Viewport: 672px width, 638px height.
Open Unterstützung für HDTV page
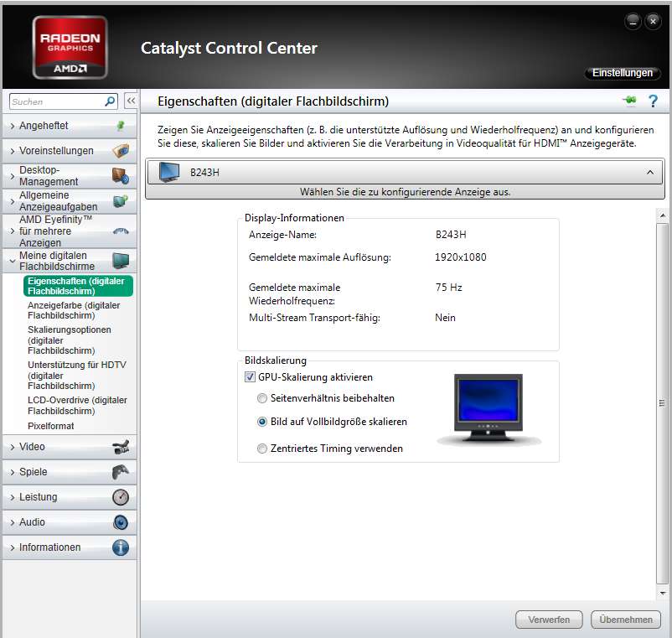coord(77,375)
